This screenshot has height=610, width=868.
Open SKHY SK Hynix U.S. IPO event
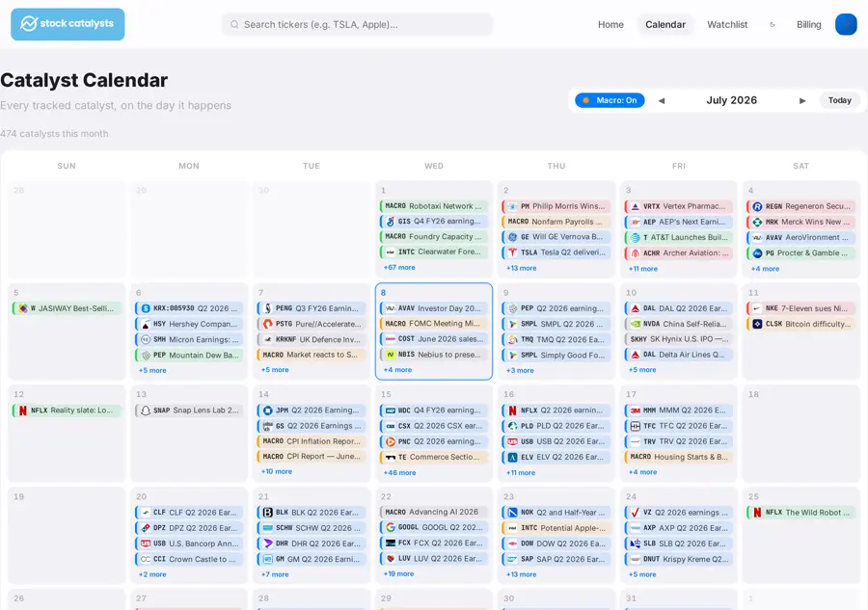[679, 339]
